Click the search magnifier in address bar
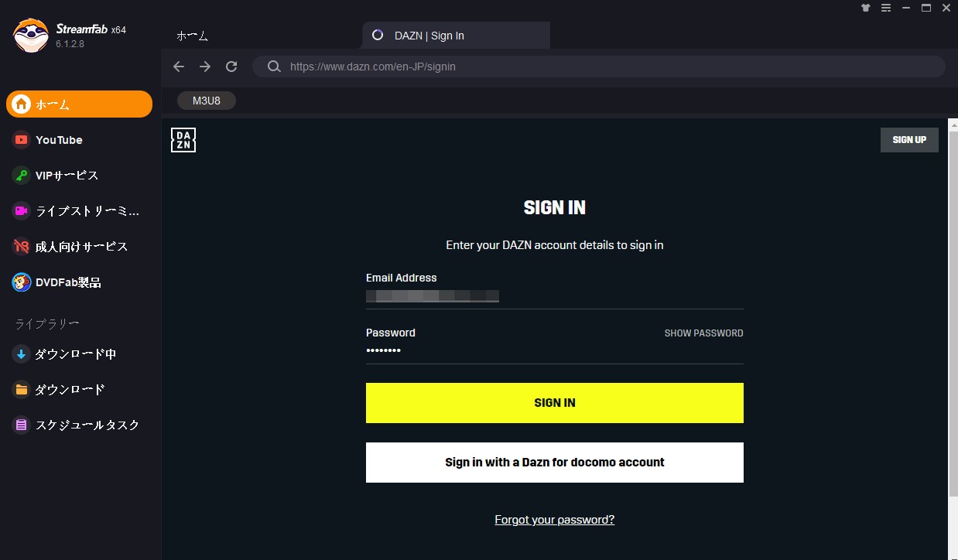This screenshot has width=958, height=560. [x=274, y=67]
